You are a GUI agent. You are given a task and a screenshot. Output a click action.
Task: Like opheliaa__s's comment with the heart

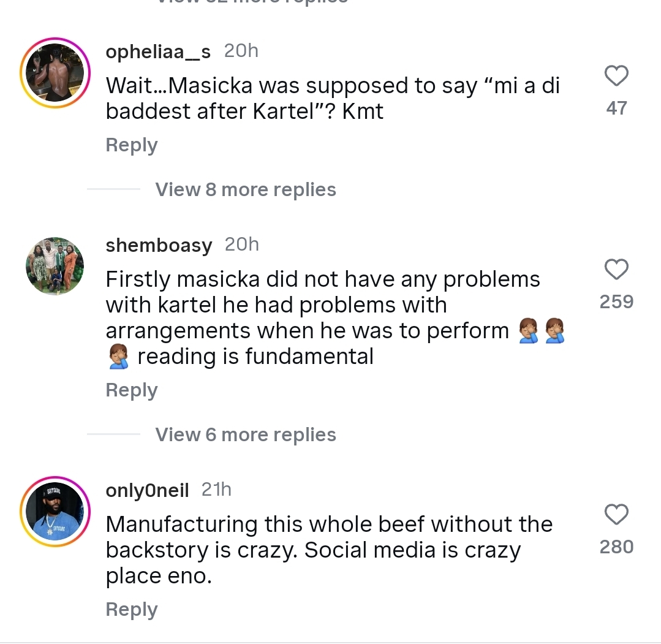pyautogui.click(x=616, y=77)
